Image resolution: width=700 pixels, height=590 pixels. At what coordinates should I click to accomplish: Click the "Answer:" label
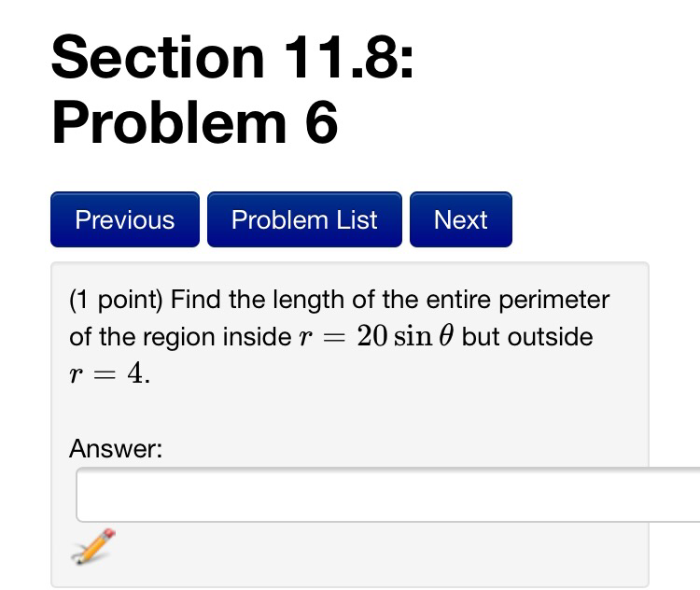coord(116,449)
